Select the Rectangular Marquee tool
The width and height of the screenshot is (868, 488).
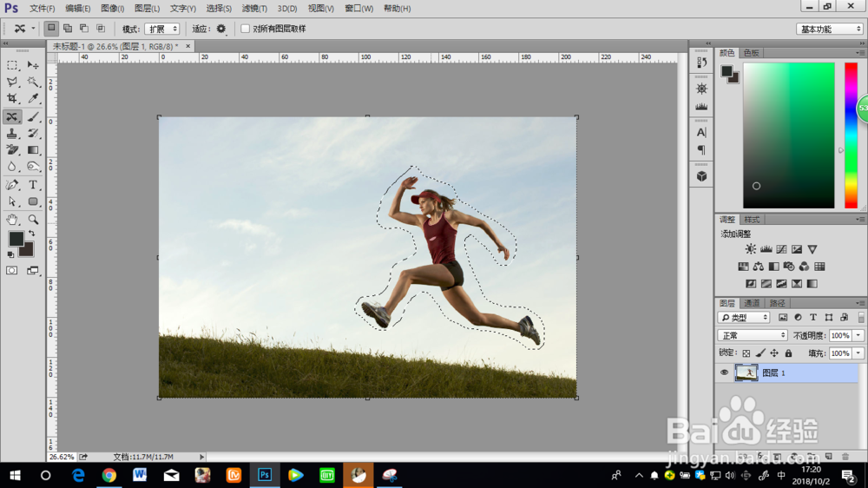tap(12, 65)
